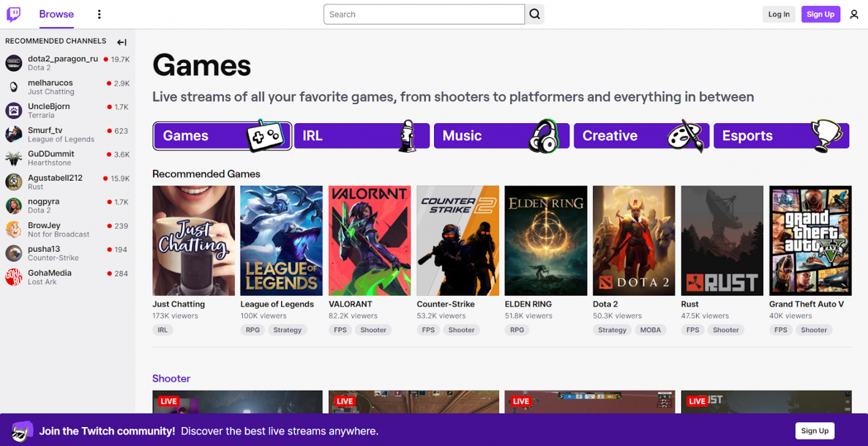Click the melharucos channel name
Viewport: 868px width, 446px height.
tap(50, 83)
